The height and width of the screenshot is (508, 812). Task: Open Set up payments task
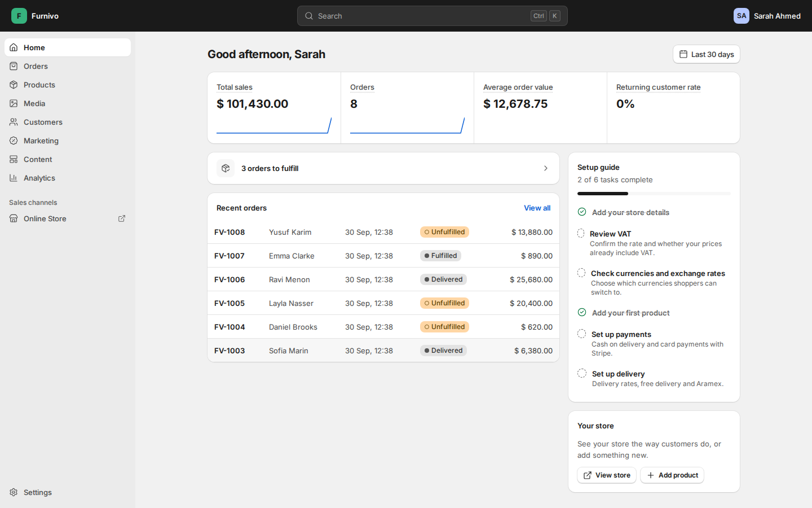(x=654, y=343)
